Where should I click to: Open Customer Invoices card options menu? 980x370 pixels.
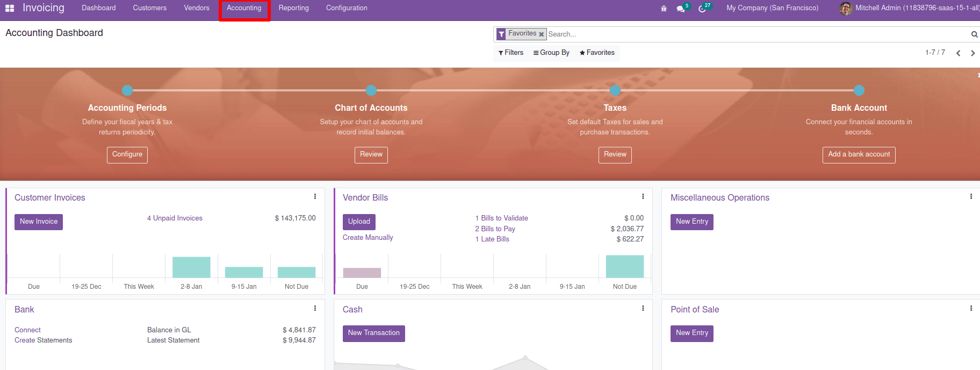click(x=315, y=197)
